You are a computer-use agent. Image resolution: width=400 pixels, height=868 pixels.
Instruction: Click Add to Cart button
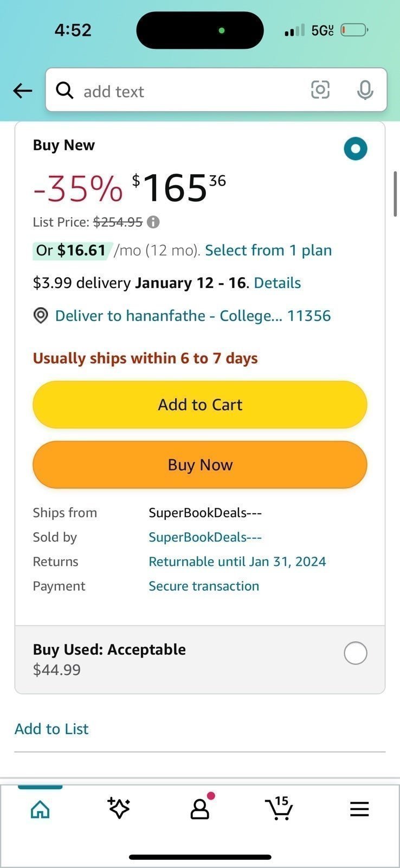pos(200,405)
